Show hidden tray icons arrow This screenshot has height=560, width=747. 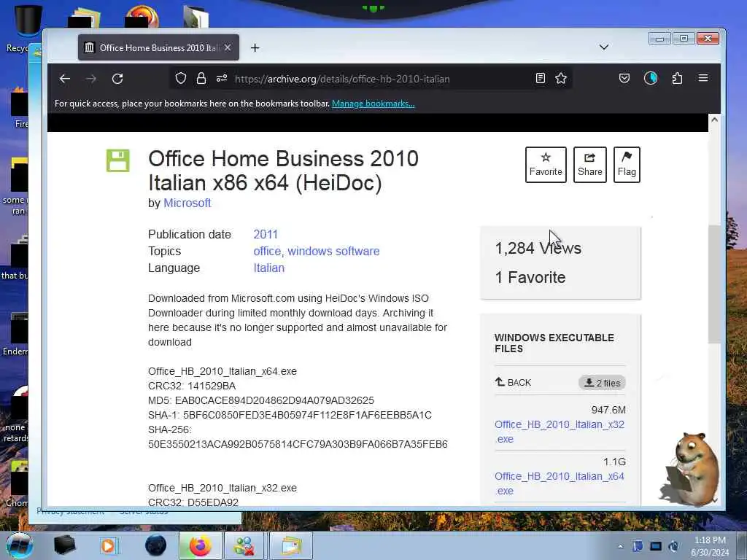(620, 546)
